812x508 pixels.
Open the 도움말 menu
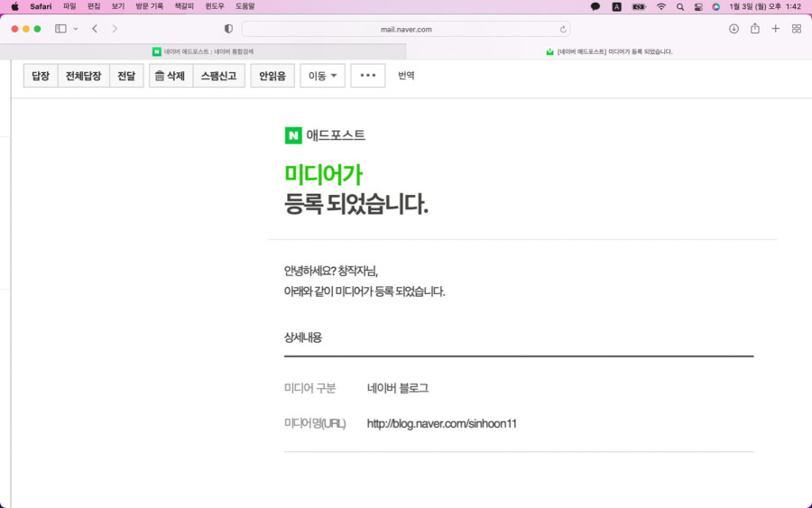pos(245,6)
